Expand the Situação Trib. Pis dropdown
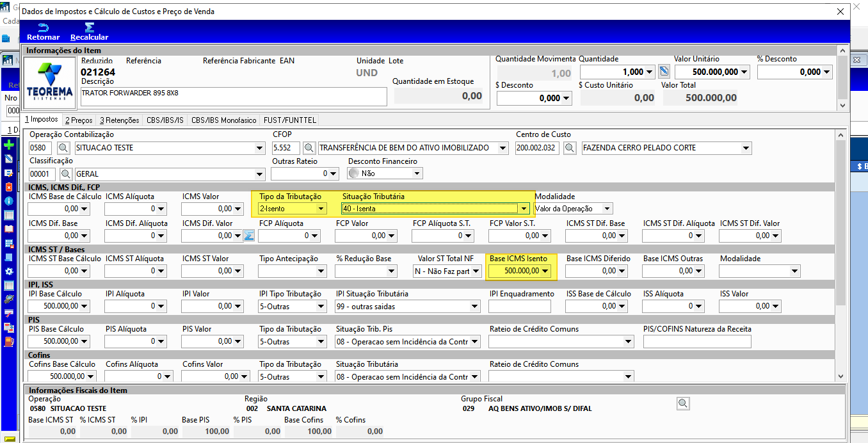Screen dimensions: 868x443 click(x=475, y=341)
